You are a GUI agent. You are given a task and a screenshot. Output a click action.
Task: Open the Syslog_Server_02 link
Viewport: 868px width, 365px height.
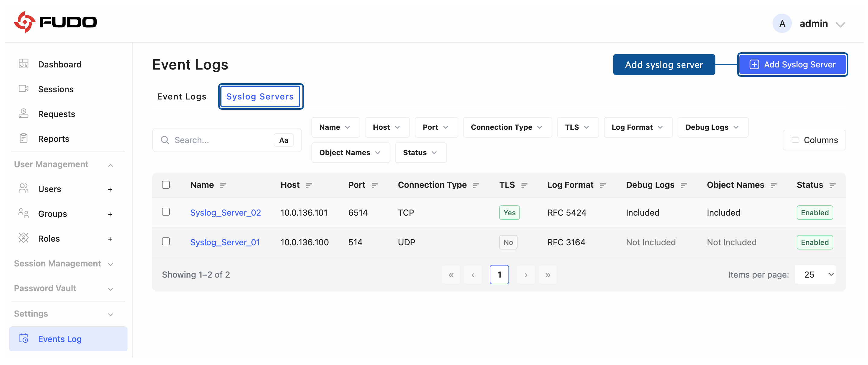coord(225,213)
